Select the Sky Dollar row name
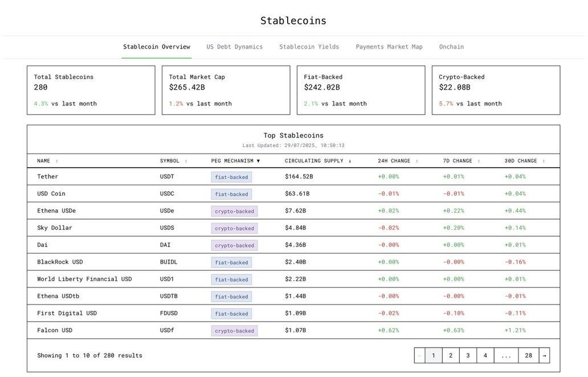 click(x=54, y=228)
